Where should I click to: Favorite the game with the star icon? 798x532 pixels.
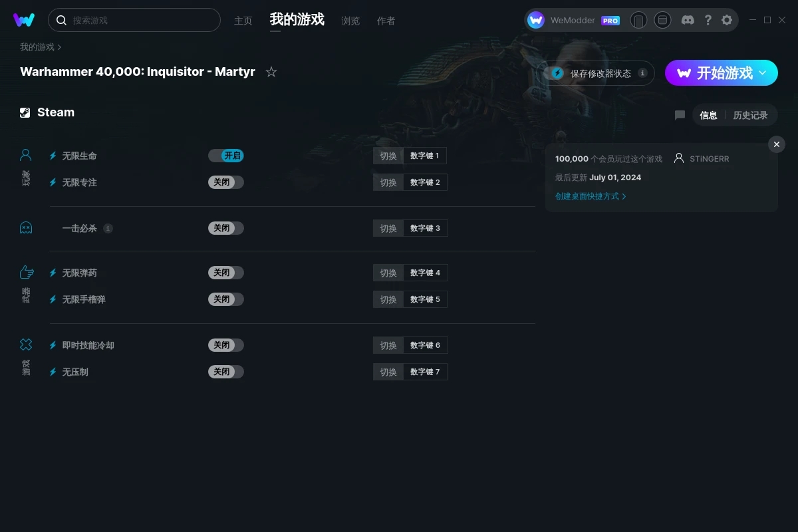click(271, 72)
